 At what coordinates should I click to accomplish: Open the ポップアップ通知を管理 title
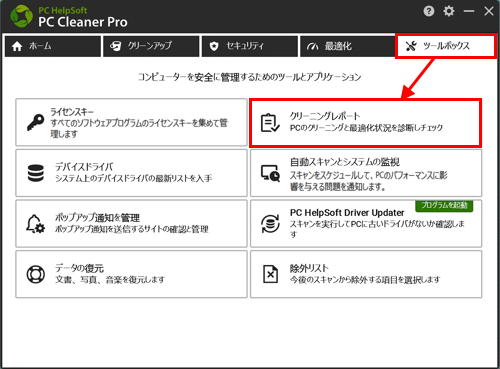pos(97,218)
